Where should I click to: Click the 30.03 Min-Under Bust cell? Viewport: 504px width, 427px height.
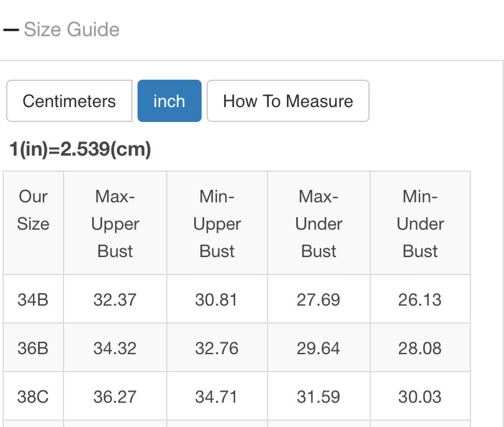click(420, 396)
